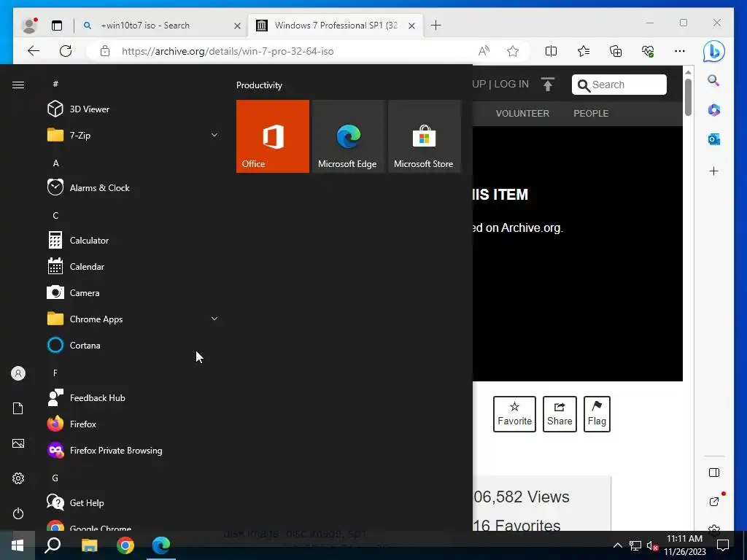Add an app to the Edge sidebar
Viewport: 747px width, 560px height.
click(713, 171)
